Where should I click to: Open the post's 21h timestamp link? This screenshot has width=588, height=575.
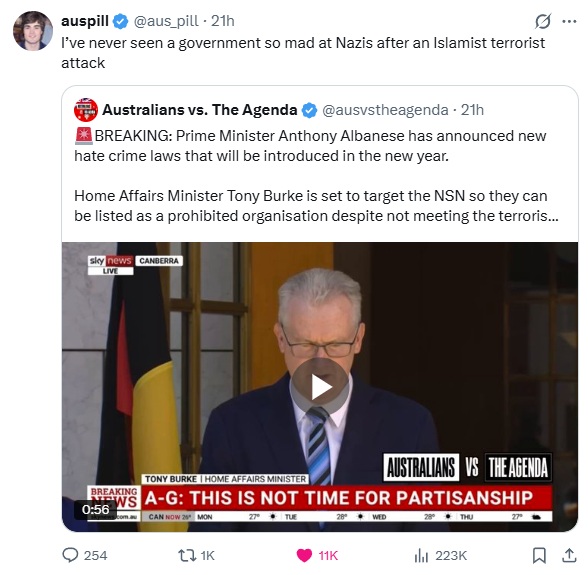pos(222,21)
